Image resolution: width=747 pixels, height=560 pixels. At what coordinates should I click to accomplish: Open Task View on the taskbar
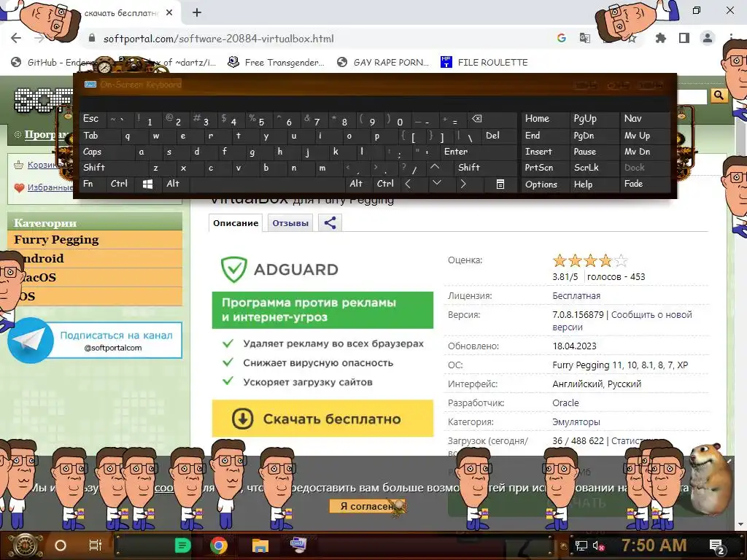click(96, 545)
